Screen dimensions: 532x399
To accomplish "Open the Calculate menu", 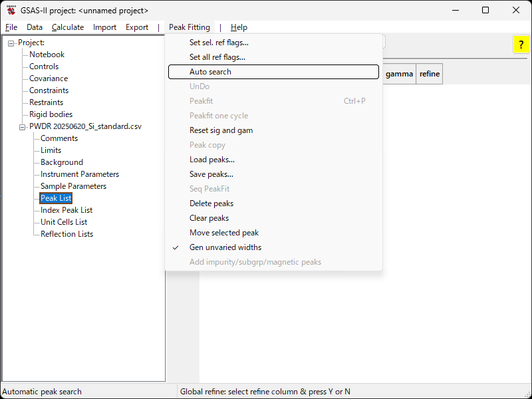I will [68, 27].
